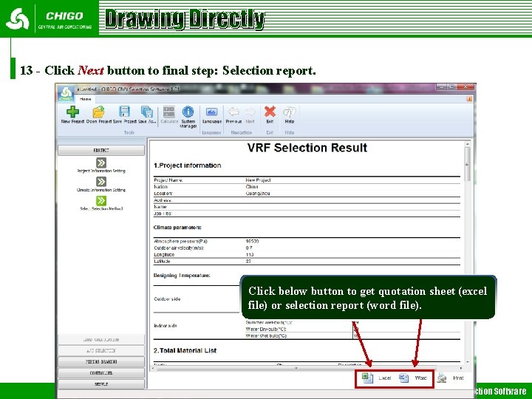This screenshot has height=399, width=532.
Task: Click the '2.Total Material List' heading
Action: pyautogui.click(x=185, y=351)
